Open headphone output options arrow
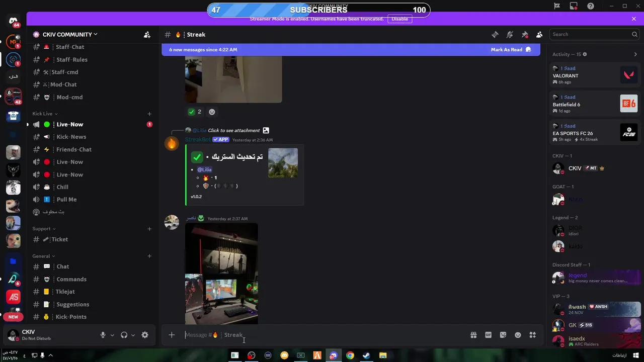 [x=133, y=335]
